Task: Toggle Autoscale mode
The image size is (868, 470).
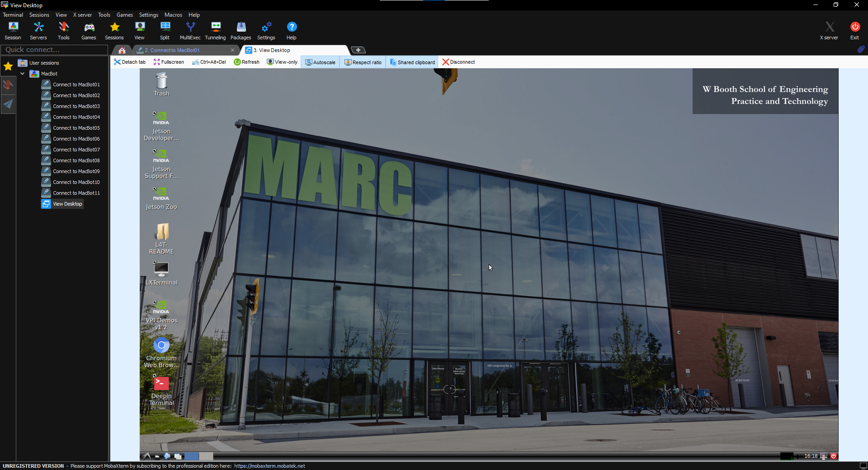Action: (320, 62)
